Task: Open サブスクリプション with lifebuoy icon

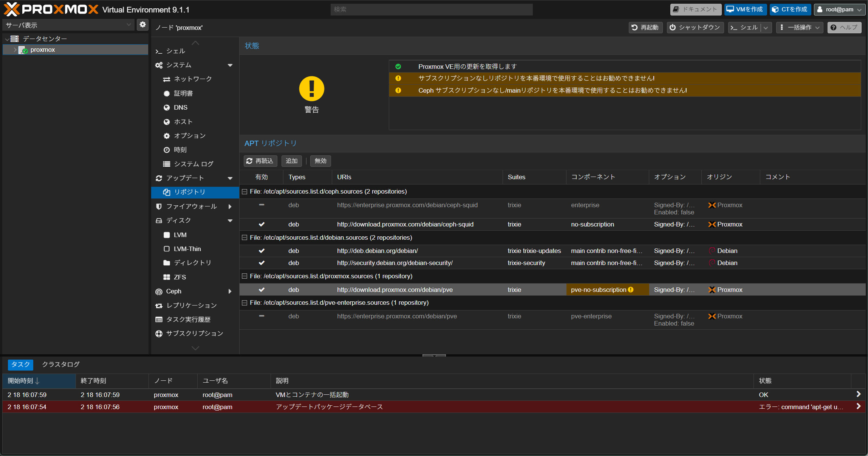Action: pyautogui.click(x=194, y=333)
